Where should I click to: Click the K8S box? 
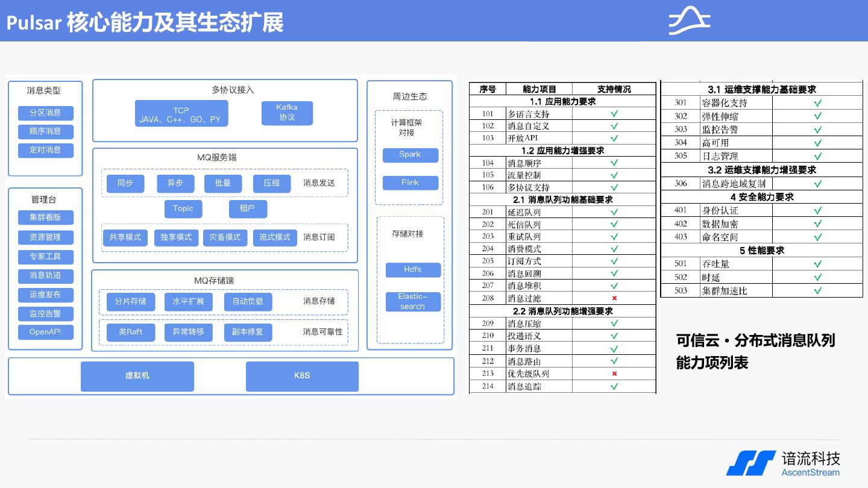[x=302, y=377]
